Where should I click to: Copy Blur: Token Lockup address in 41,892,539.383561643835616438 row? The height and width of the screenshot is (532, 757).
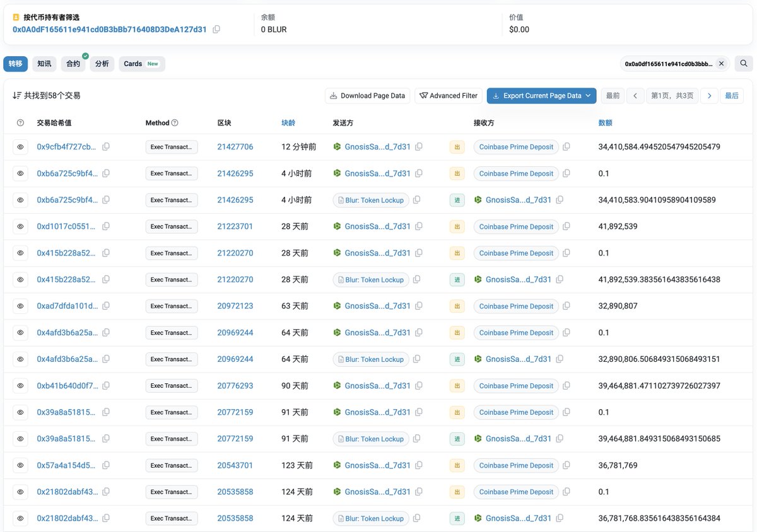coord(416,279)
